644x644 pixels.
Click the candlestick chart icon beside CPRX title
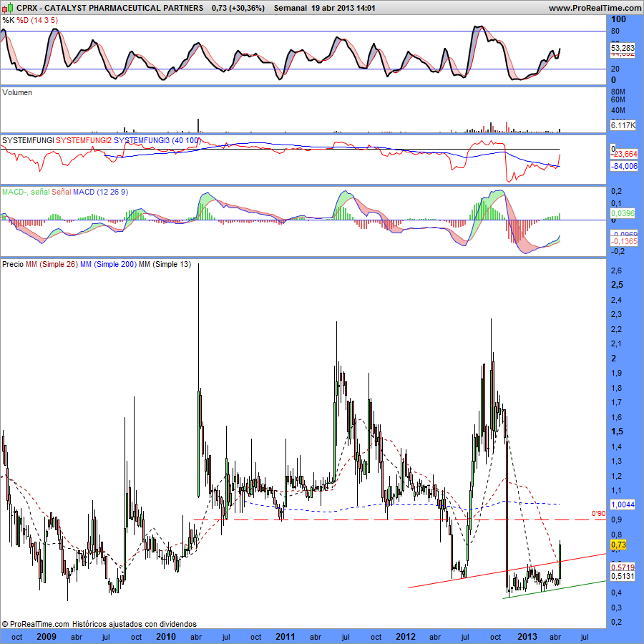[8, 8]
